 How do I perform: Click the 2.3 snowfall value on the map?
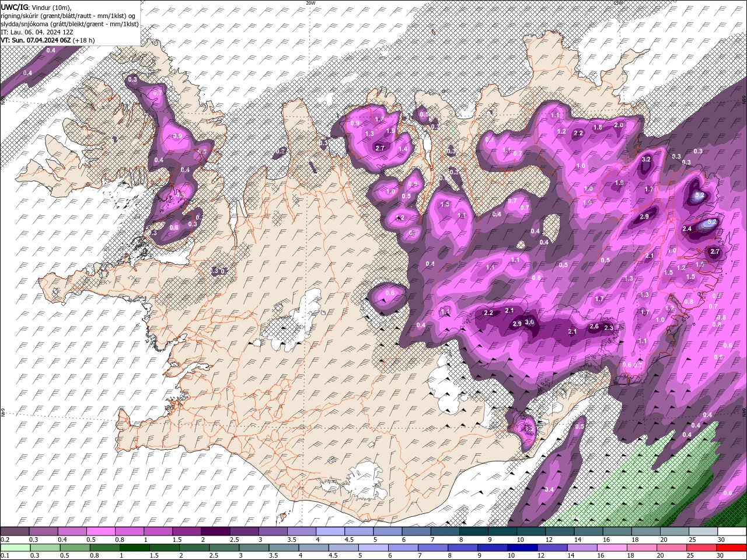[x=609, y=328]
